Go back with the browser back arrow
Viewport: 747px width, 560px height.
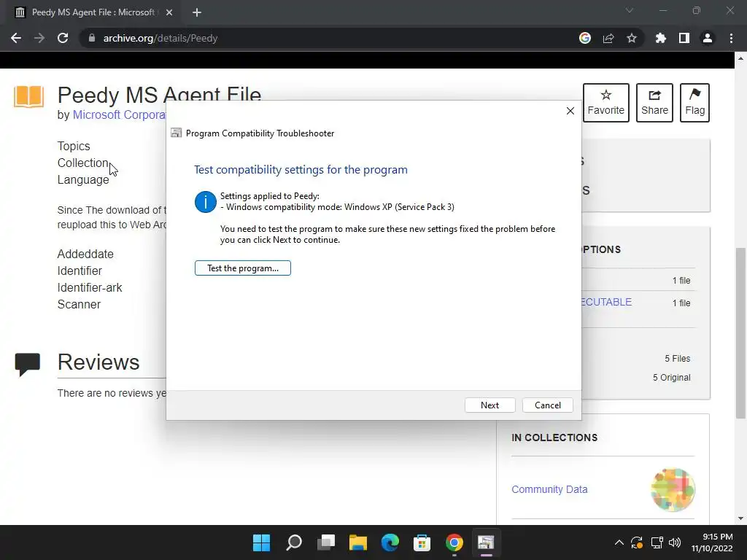click(x=16, y=38)
